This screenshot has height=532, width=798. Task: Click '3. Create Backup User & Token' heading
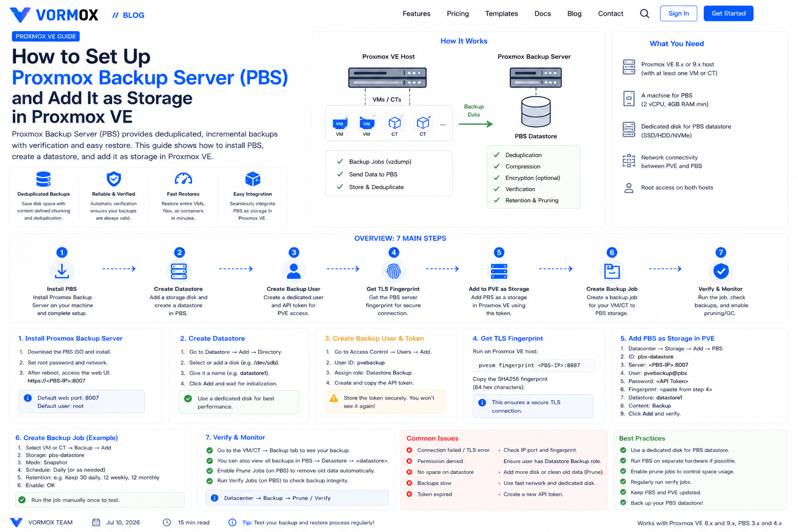pyautogui.click(x=375, y=338)
